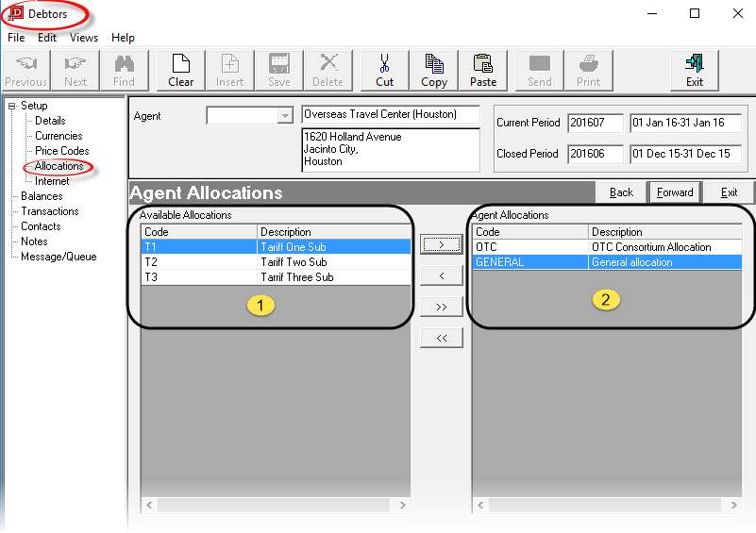The height and width of the screenshot is (533, 756).
Task: Open the Contacts tree node
Action: coord(41,226)
